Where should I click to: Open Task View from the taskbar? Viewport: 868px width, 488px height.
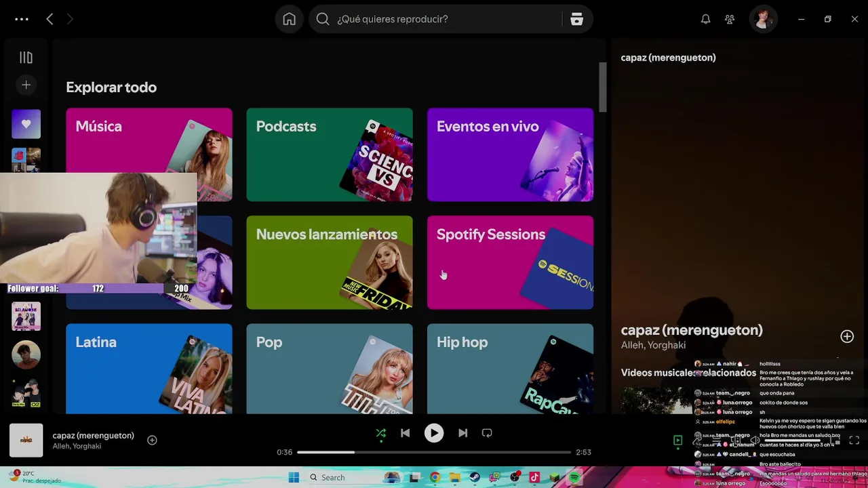point(414,477)
